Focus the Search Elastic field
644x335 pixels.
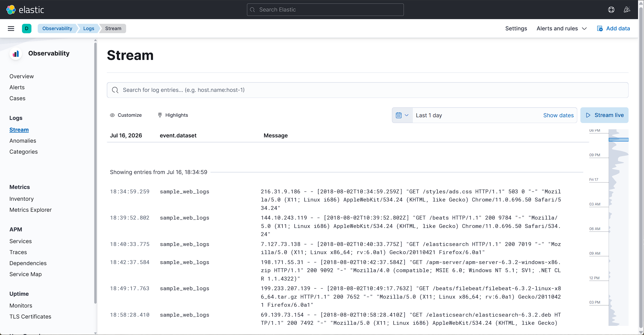click(x=325, y=10)
